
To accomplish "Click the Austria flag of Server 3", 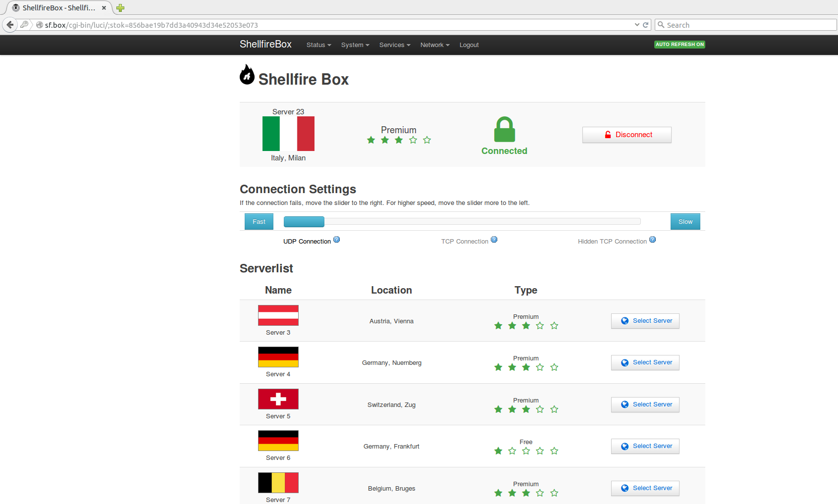I will (278, 315).
